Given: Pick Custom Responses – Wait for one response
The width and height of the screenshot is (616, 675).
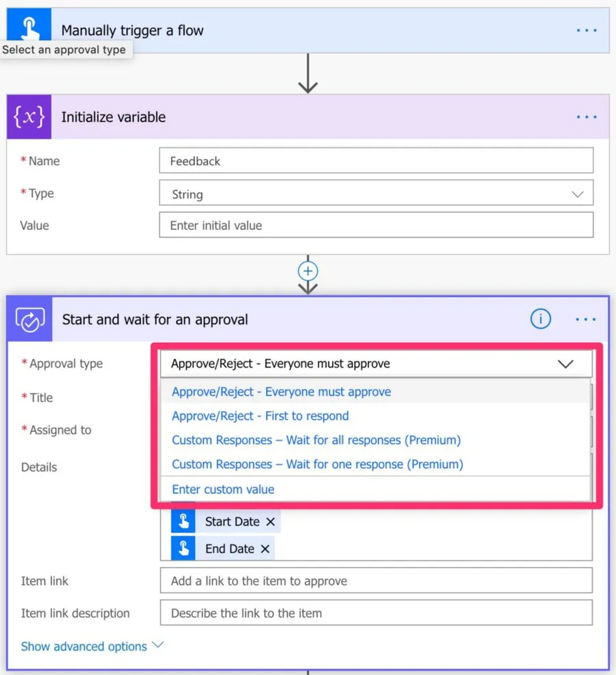Looking at the screenshot, I should [x=318, y=464].
